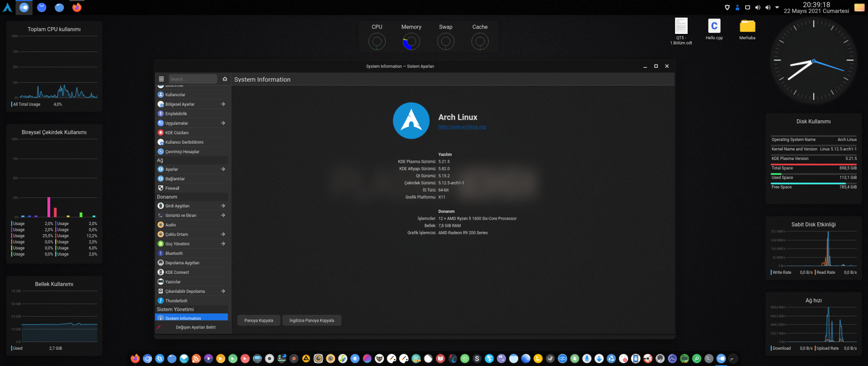Expand the Görüntü ve Ekran submenu arrow

coord(223,216)
